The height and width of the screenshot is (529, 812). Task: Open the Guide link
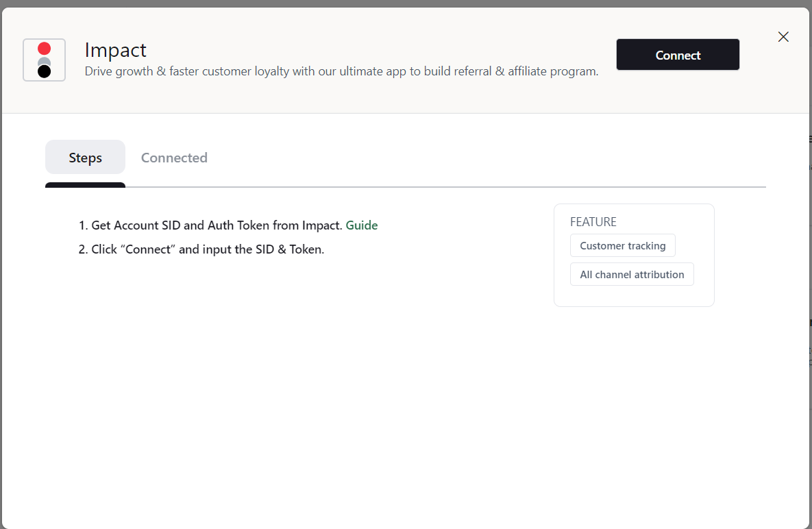click(362, 225)
